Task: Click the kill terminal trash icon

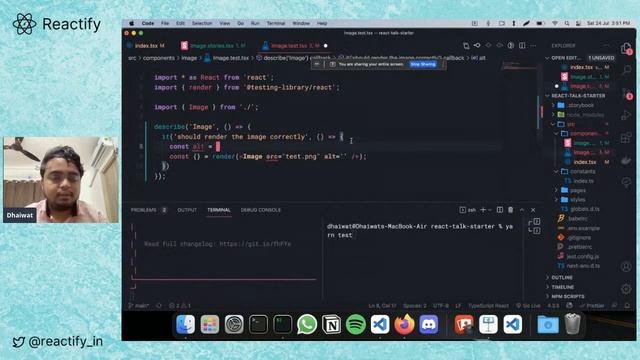Action: [511, 210]
